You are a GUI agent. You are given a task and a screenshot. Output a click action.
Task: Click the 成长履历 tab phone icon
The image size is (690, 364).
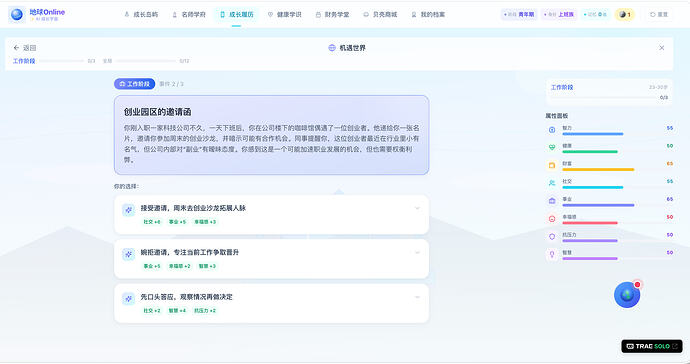click(222, 15)
